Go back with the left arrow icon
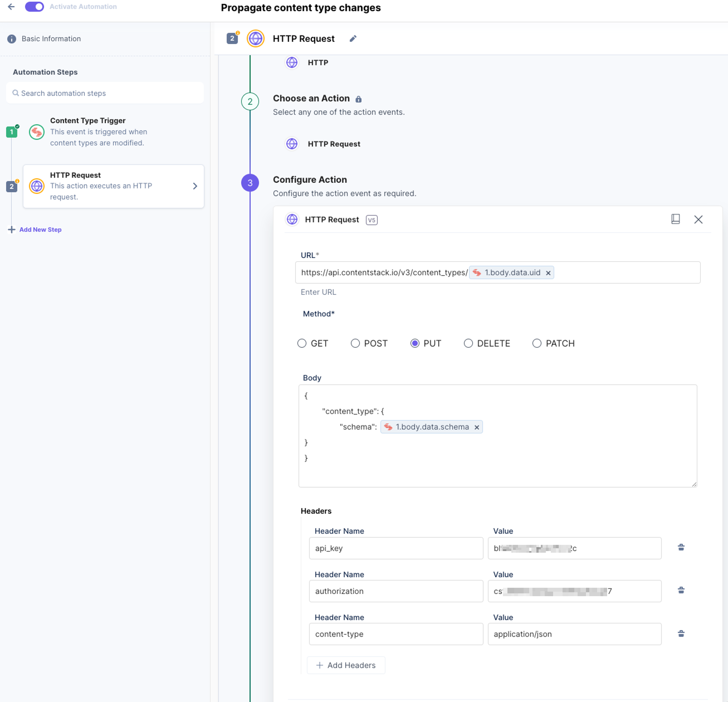The height and width of the screenshot is (702, 728). tap(11, 7)
